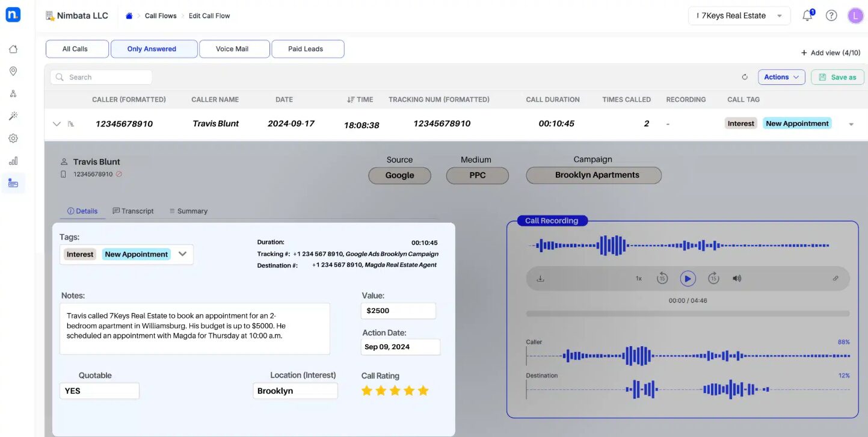Open the help question mark icon

tap(831, 16)
